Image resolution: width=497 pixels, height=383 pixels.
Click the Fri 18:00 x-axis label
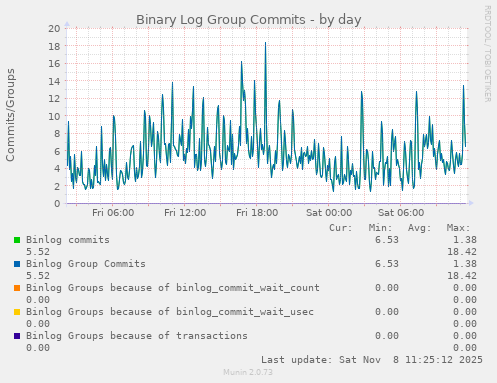257,213
